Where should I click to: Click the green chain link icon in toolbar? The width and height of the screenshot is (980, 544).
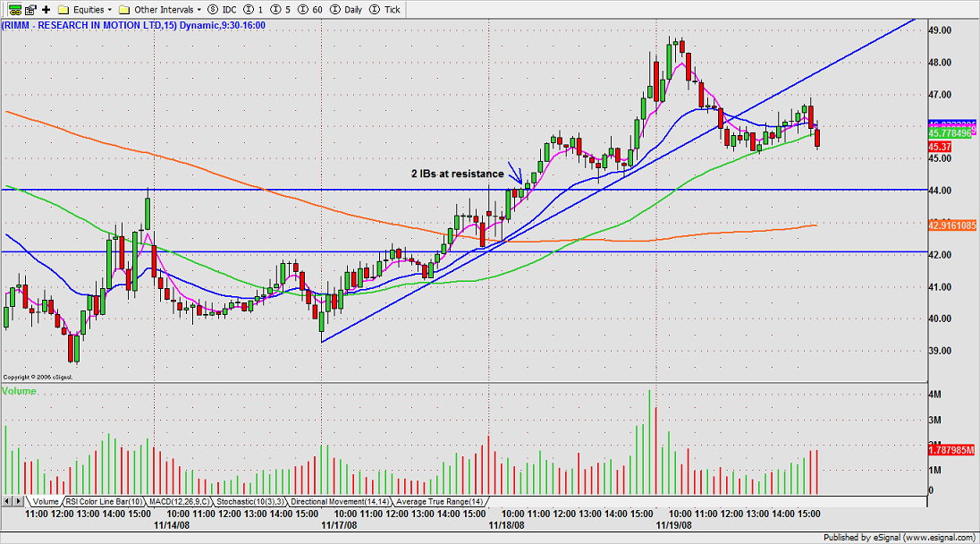click(x=14, y=9)
